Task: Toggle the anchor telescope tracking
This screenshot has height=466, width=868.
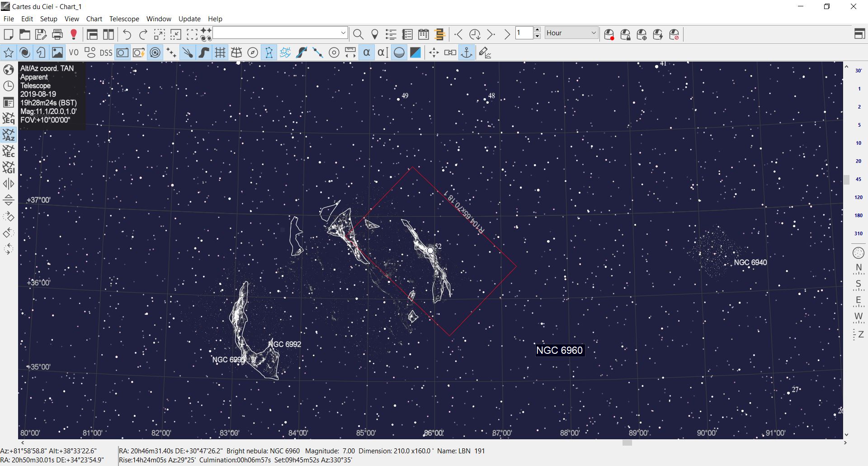Action: pos(466,53)
